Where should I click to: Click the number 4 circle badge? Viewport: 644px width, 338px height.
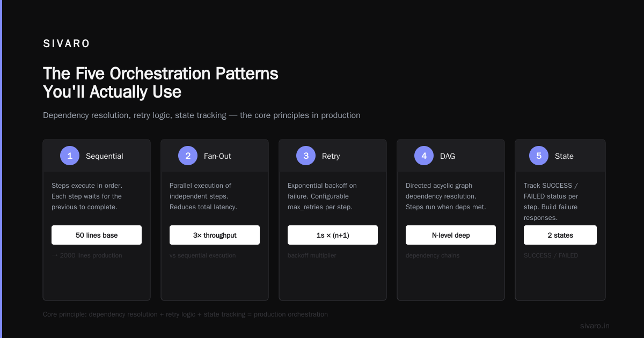click(424, 156)
